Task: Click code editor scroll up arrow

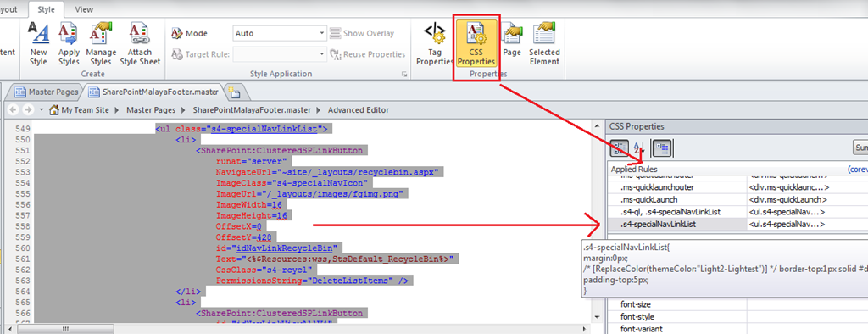Action: tap(596, 127)
